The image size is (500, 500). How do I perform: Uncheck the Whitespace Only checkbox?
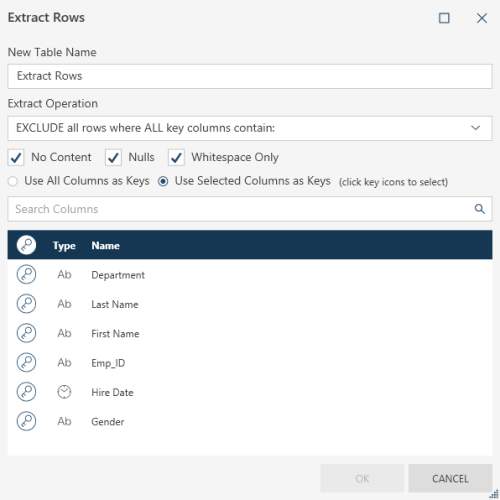coord(176,157)
